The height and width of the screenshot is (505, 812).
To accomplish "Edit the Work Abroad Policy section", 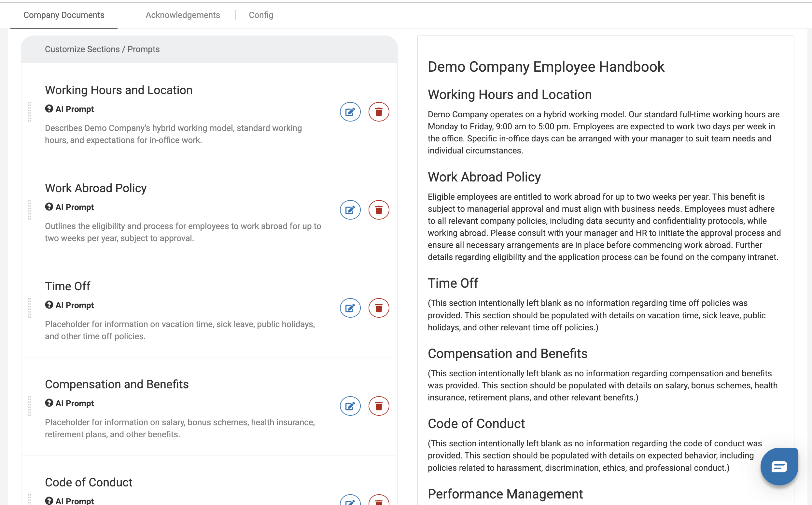I will click(350, 210).
